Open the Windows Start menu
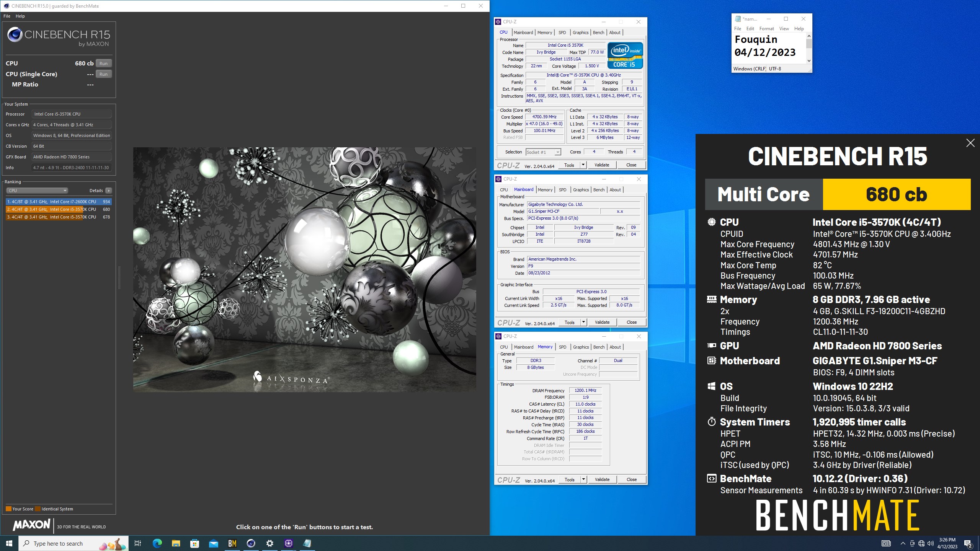 coord(9,543)
